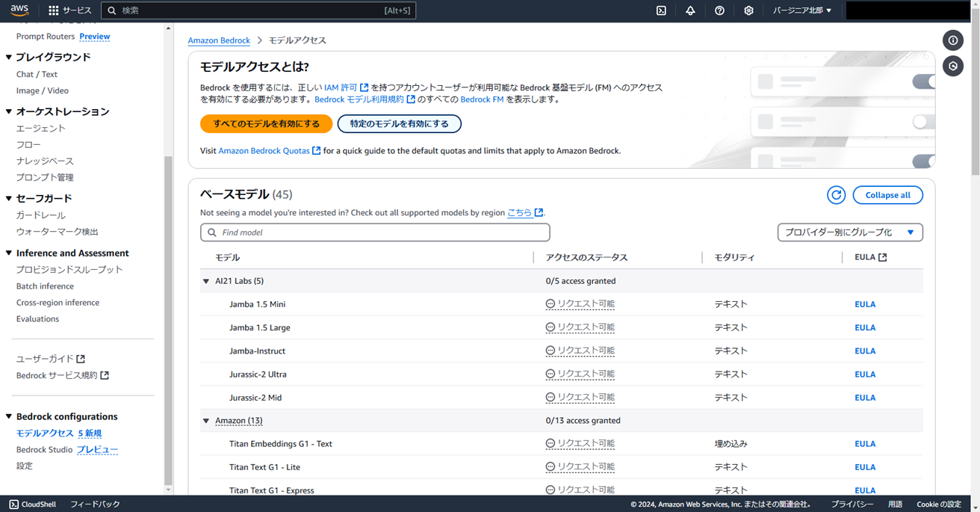Collapse Inference and Assessment section
Image resolution: width=980 pixels, height=512 pixels.
click(9, 253)
